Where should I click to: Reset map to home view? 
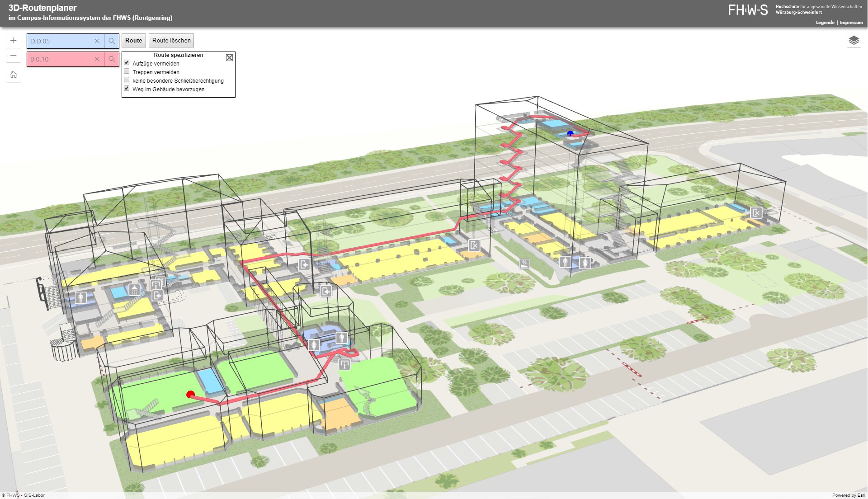14,75
